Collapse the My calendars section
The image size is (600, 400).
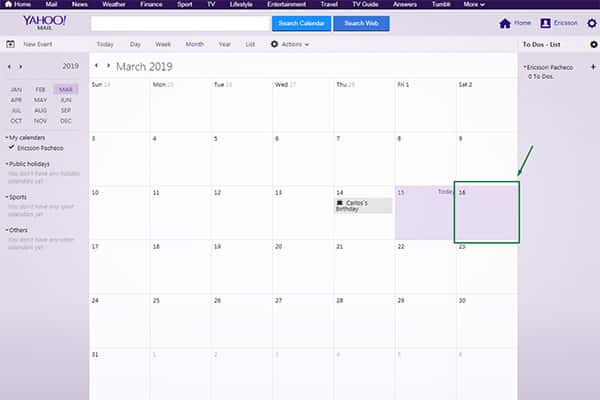7,137
